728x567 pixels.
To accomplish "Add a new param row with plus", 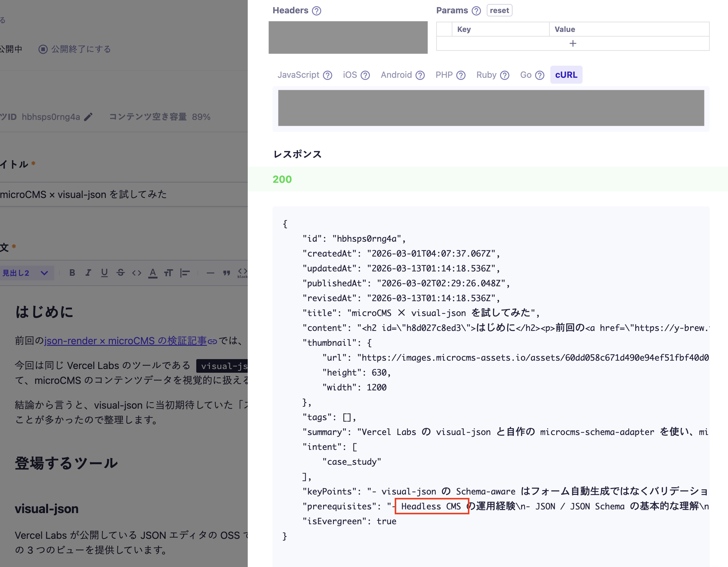I will pos(573,44).
